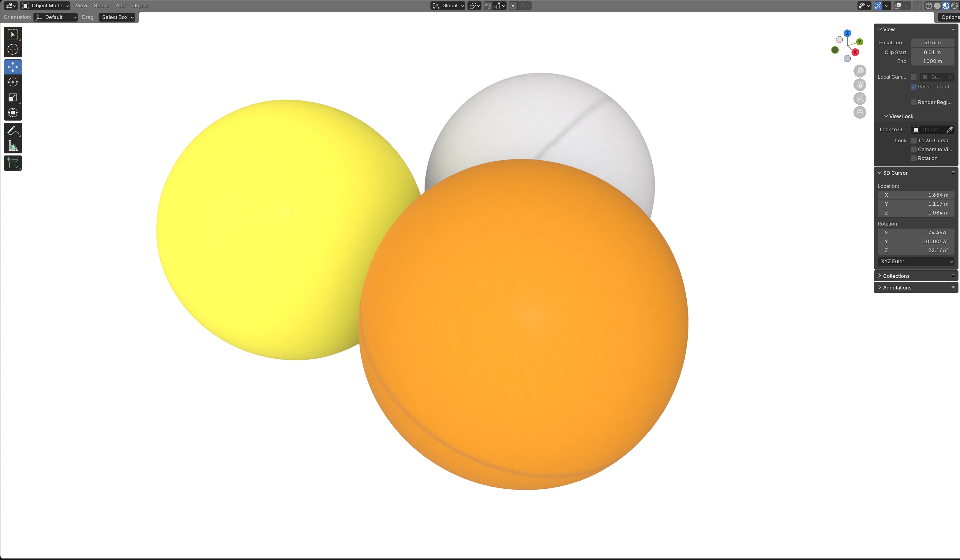Switch to orthographic grid view icon
This screenshot has height=560, width=960.
point(859,112)
